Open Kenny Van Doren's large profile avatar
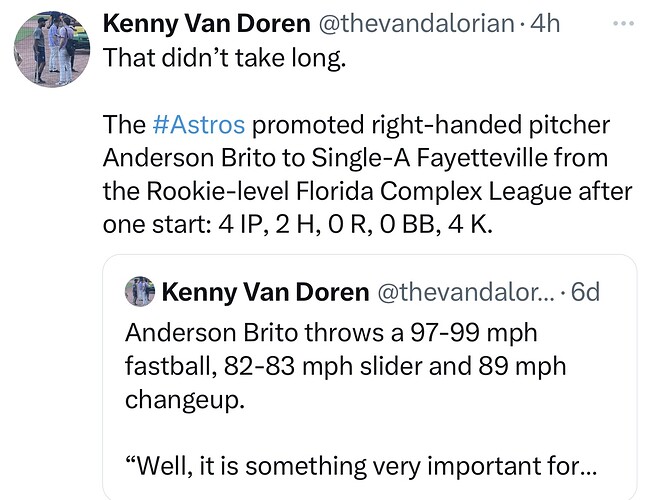The width and height of the screenshot is (651, 500). pos(52,49)
